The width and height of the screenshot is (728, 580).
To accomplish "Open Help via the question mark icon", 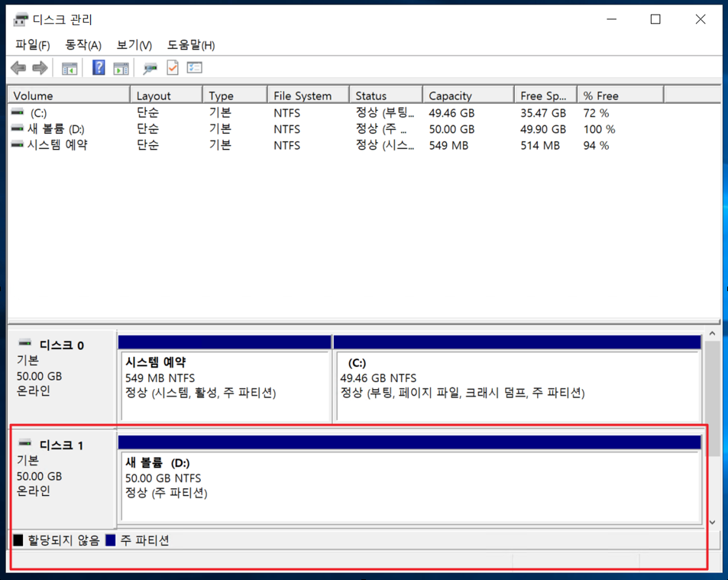I will 99,68.
